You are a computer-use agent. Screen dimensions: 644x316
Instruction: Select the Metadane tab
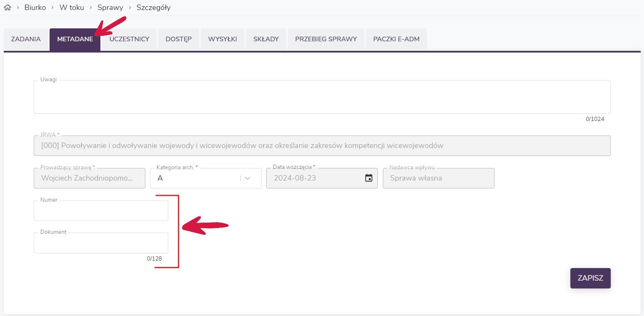point(75,39)
